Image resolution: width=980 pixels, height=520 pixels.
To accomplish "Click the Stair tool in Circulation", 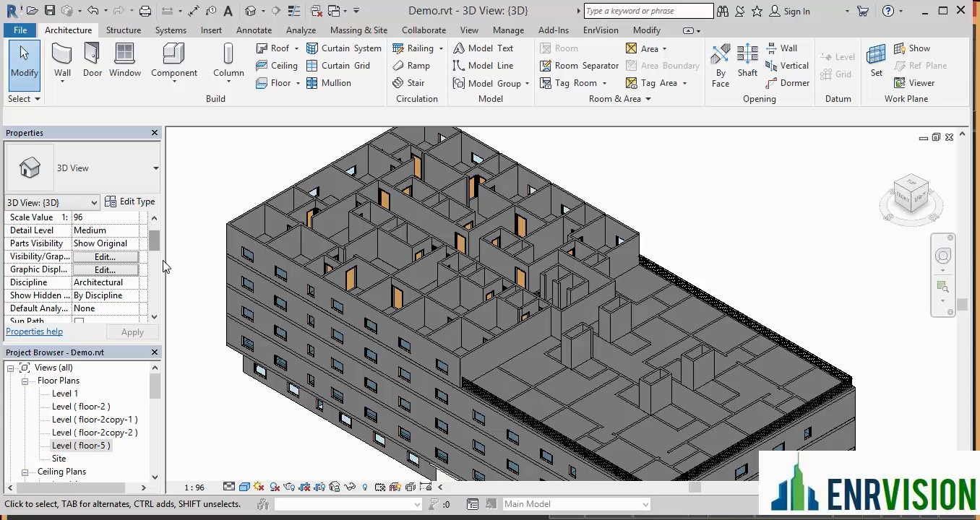I will point(408,83).
